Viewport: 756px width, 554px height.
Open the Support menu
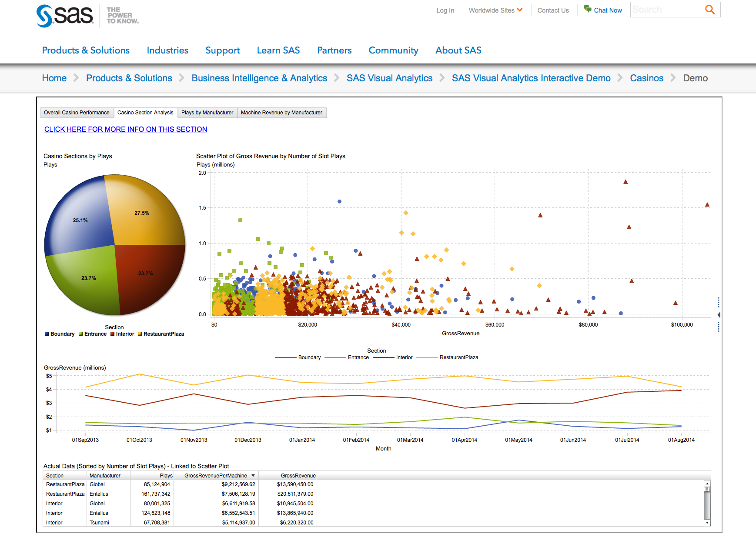click(223, 50)
